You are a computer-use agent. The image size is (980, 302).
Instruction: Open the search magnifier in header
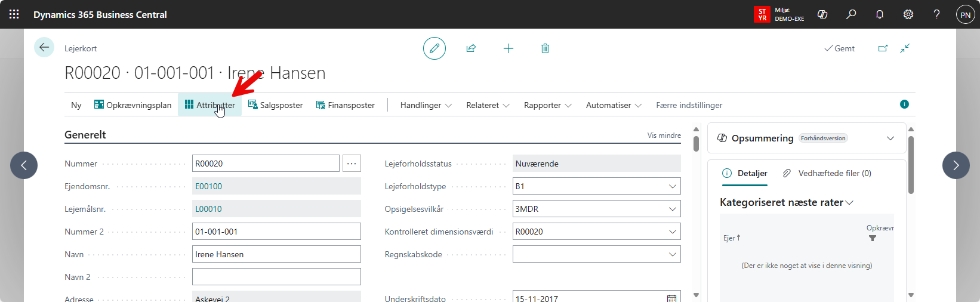point(851,14)
